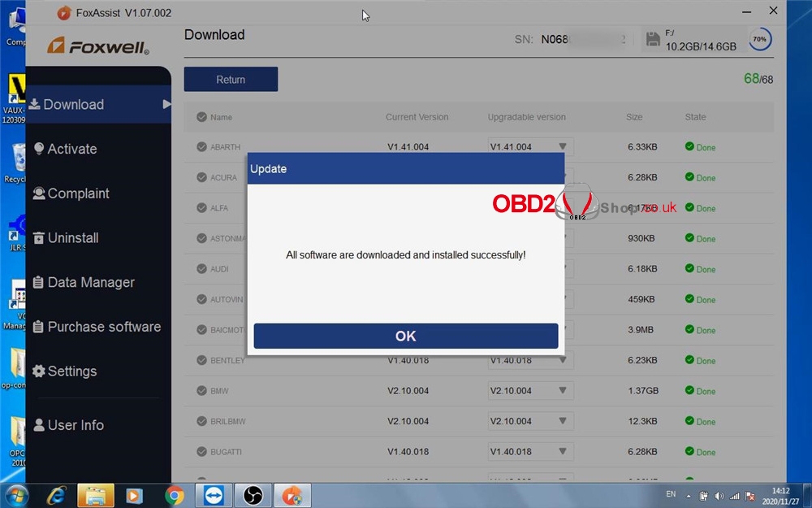
Task: Click OK in the Update dialog
Action: (x=405, y=336)
